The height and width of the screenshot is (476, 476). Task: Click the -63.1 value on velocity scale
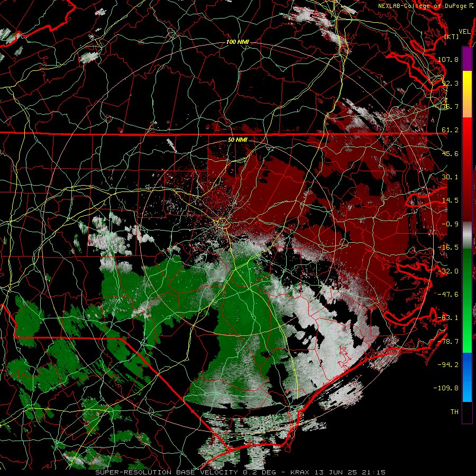click(x=448, y=318)
